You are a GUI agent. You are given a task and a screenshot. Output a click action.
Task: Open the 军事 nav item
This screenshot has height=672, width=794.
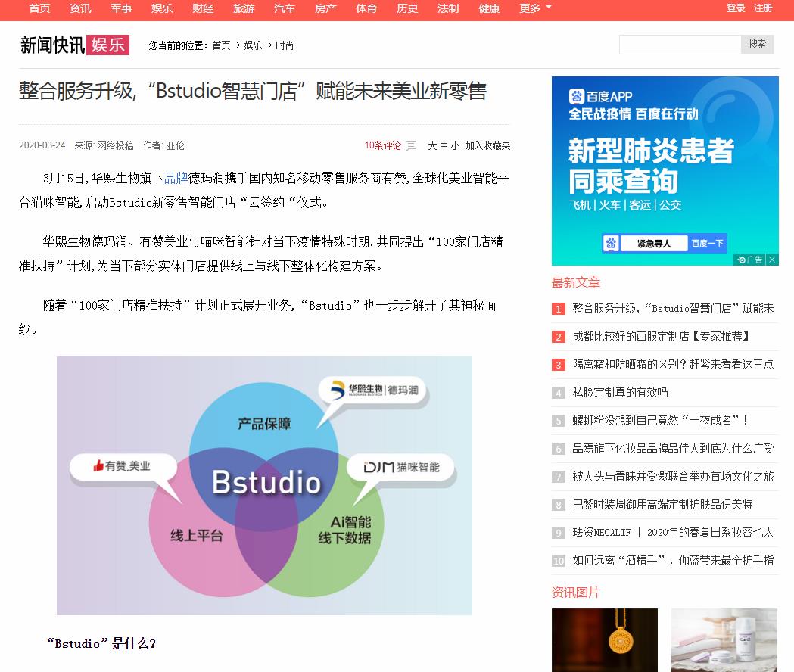click(x=121, y=8)
